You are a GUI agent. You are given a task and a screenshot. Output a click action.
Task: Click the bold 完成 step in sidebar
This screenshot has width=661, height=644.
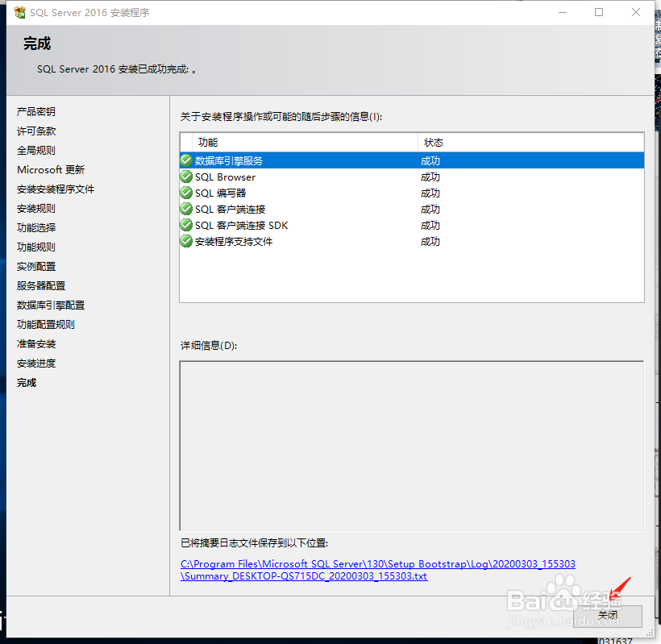click(x=27, y=383)
